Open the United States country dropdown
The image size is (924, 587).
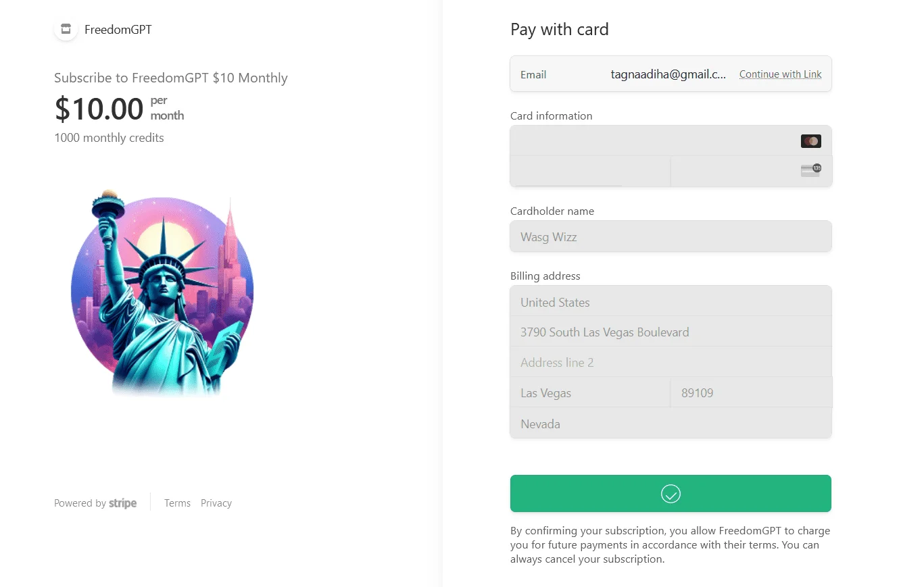(671, 301)
